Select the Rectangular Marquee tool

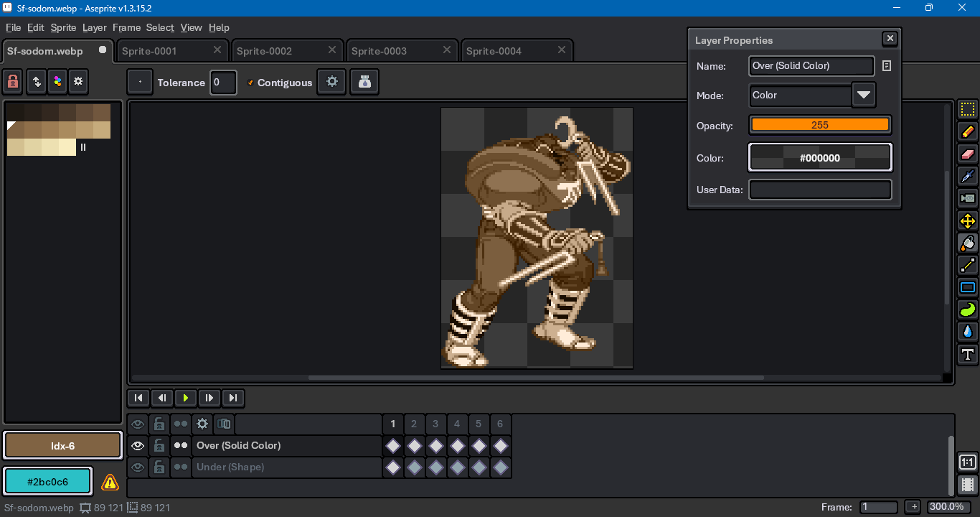click(968, 110)
